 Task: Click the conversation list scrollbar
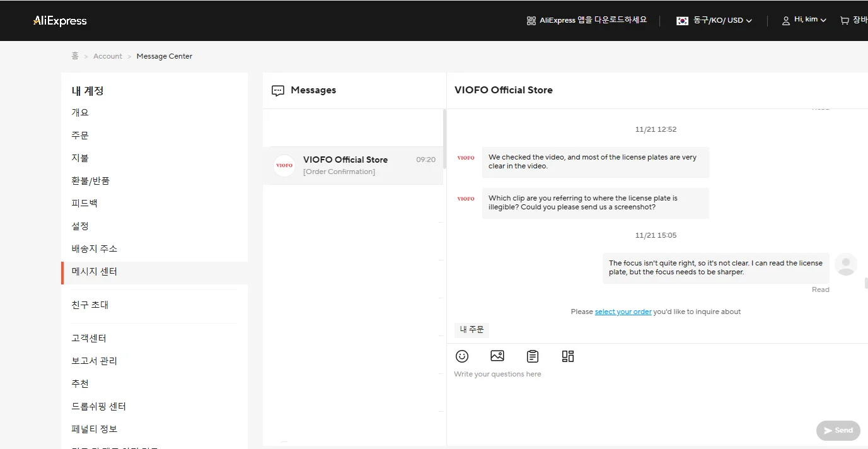[444, 139]
